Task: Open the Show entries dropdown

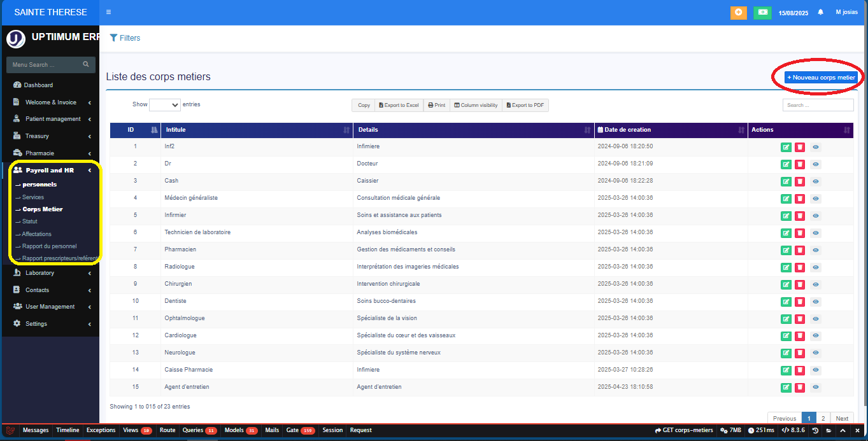Action: click(x=164, y=105)
